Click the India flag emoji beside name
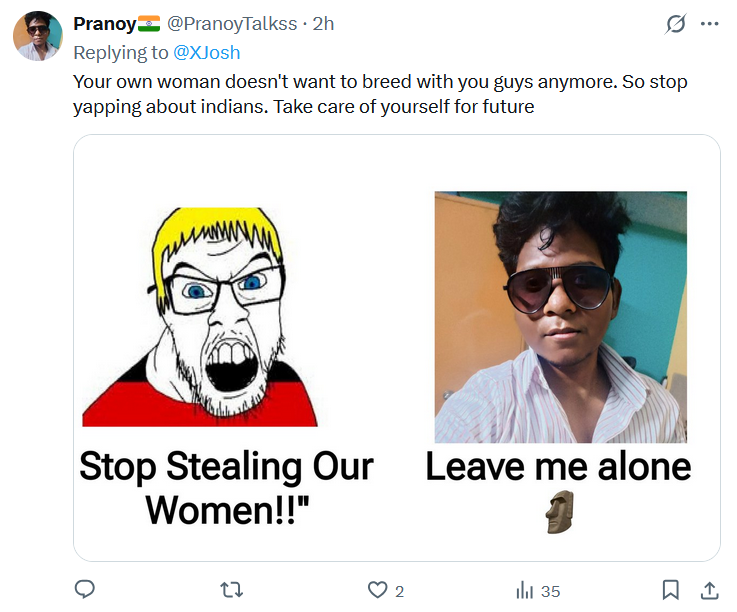737x612 pixels. point(149,23)
